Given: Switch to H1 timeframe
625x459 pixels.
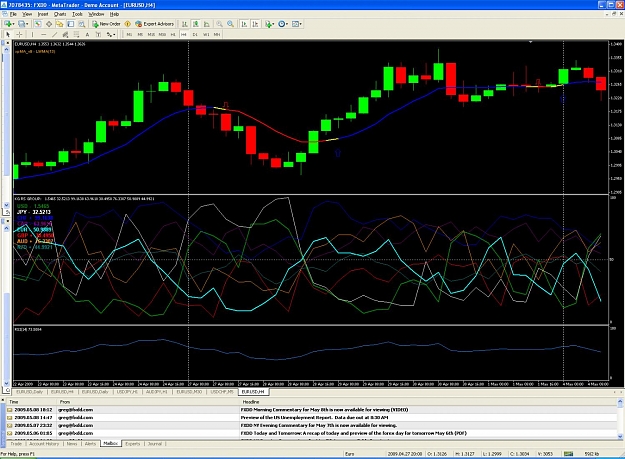Looking at the screenshot, I should (173, 35).
